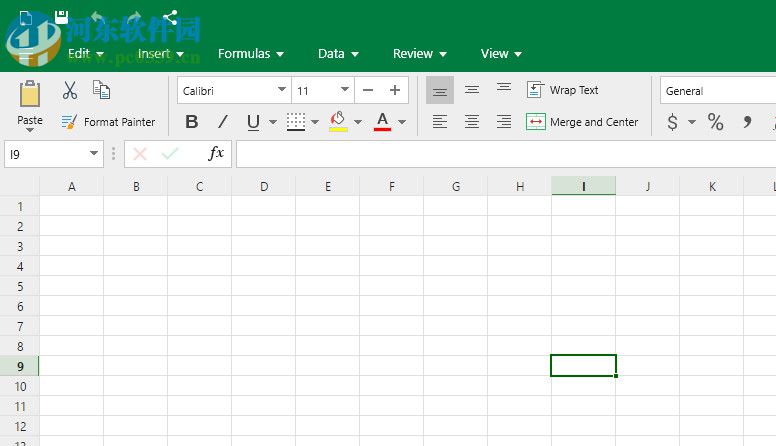The height and width of the screenshot is (446, 776).
Task: Apply red font color A
Action: [383, 122]
